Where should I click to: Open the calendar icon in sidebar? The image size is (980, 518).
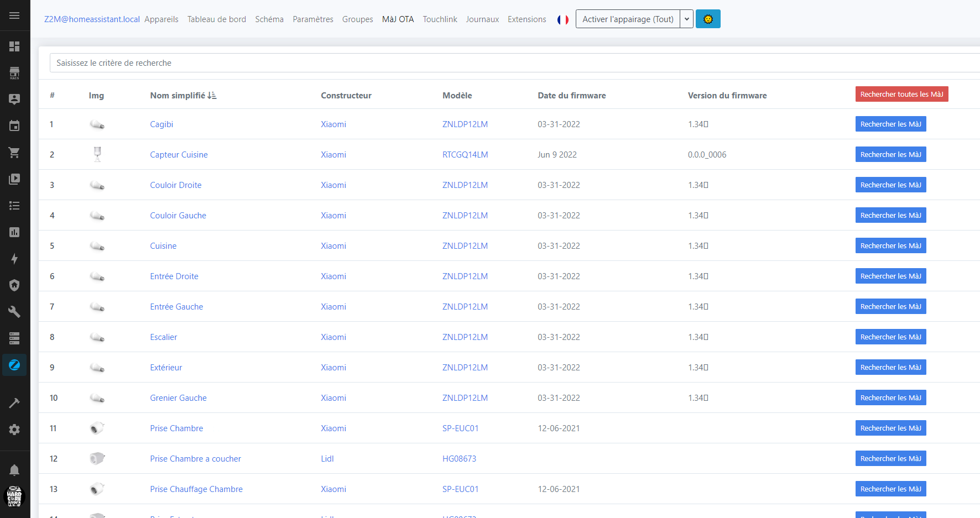[14, 126]
